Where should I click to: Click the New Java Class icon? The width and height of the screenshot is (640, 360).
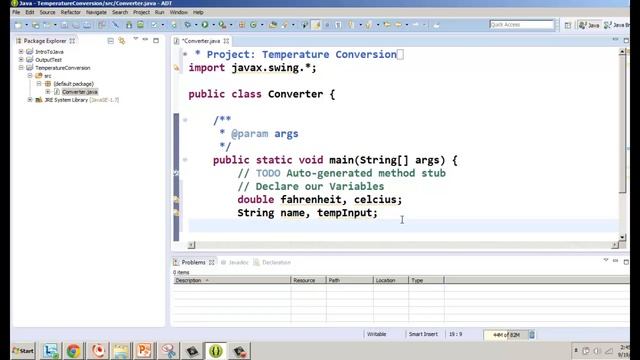[253, 25]
